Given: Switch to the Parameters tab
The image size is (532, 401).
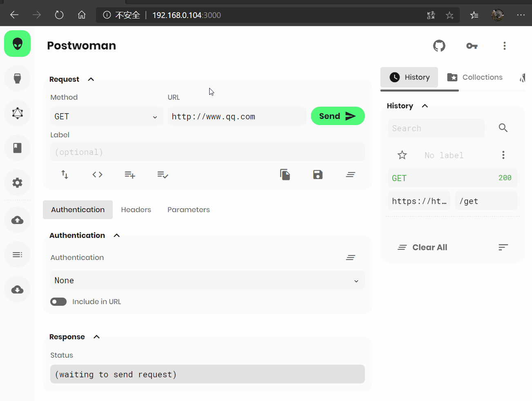Looking at the screenshot, I should 189,210.
